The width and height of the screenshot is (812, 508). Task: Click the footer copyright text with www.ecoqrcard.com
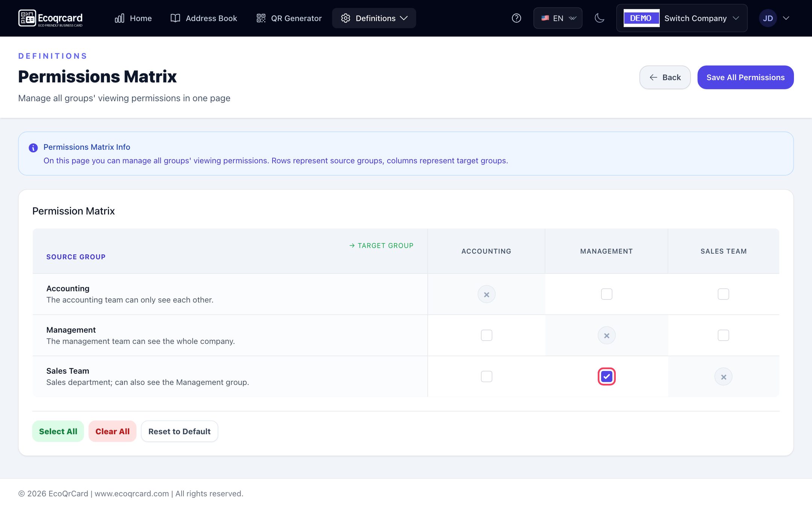point(131,493)
